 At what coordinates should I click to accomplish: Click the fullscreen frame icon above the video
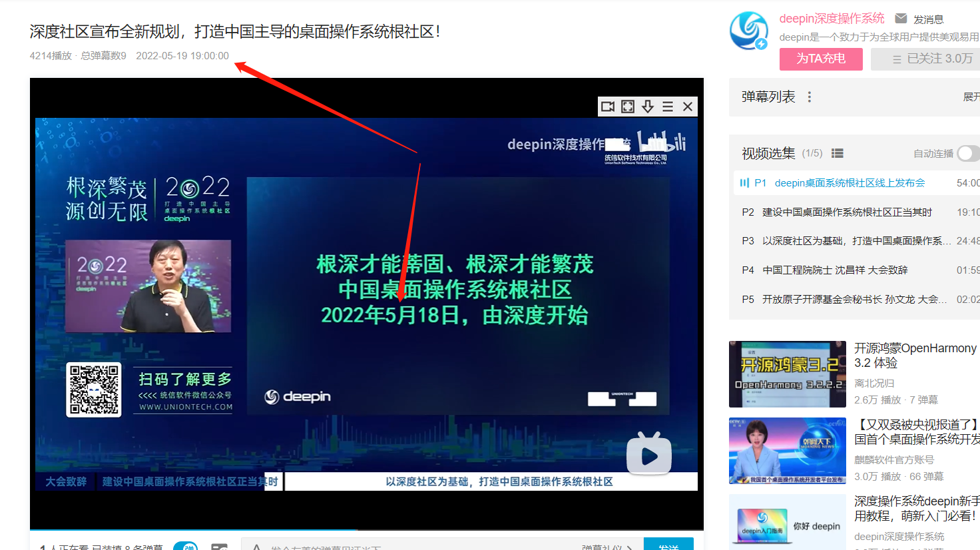pyautogui.click(x=628, y=107)
